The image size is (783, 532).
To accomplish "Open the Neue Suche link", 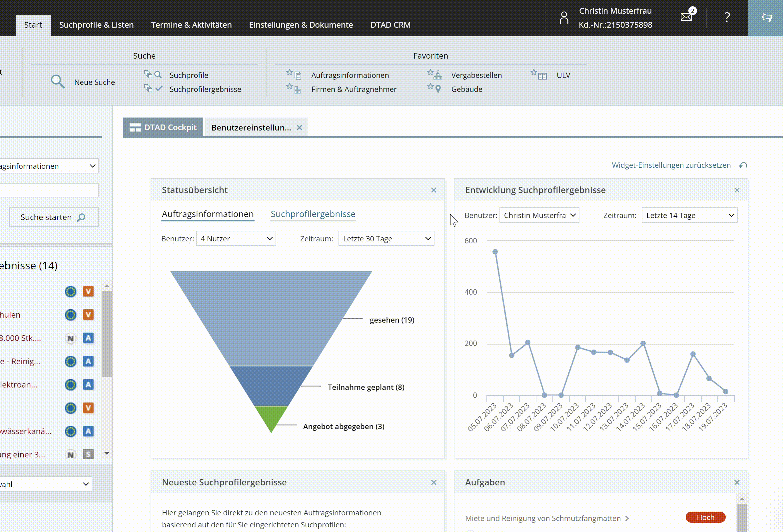I will pos(95,82).
